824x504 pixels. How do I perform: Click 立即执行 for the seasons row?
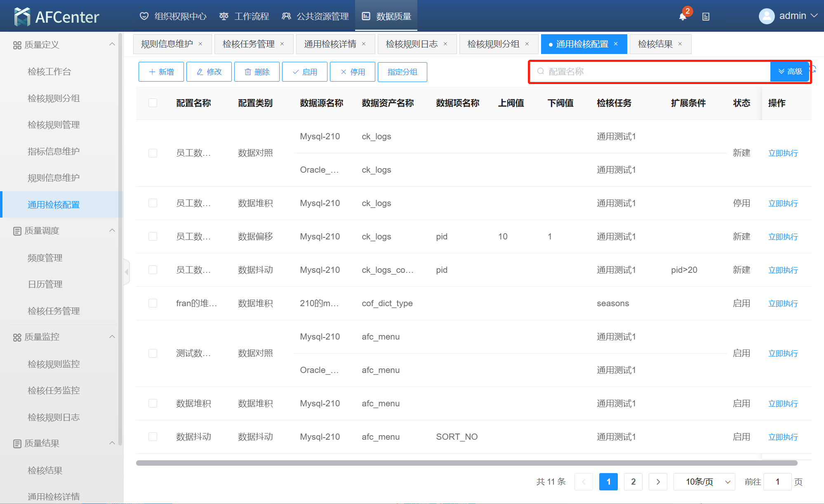(x=783, y=303)
